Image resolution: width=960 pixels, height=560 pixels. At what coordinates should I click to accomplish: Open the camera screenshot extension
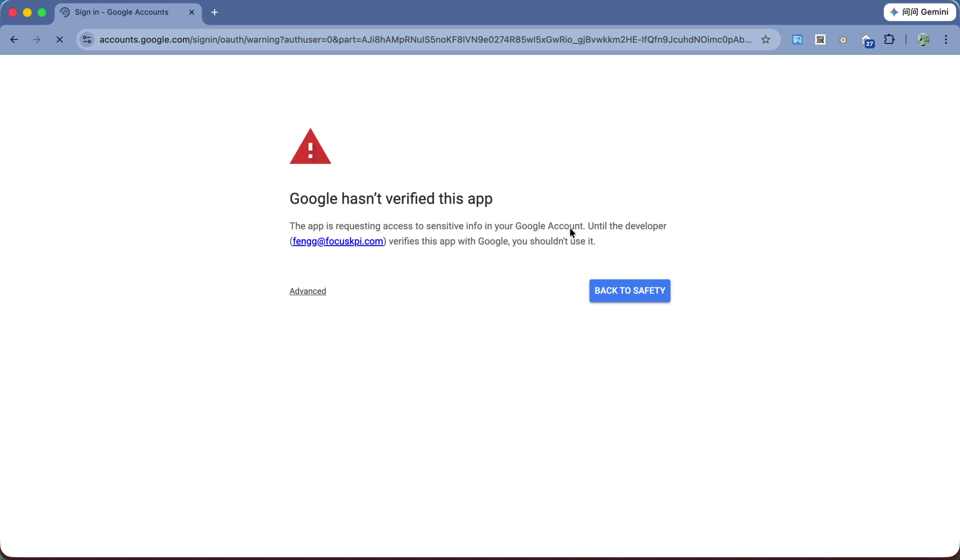coord(843,40)
